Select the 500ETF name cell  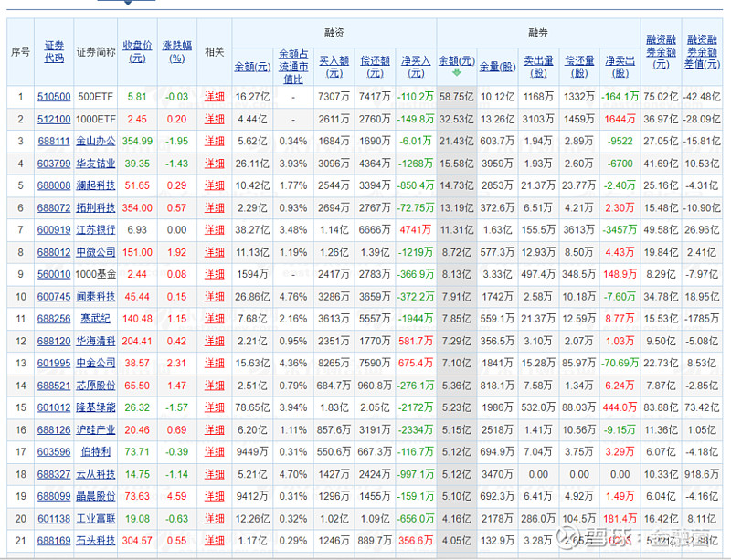[x=96, y=97]
